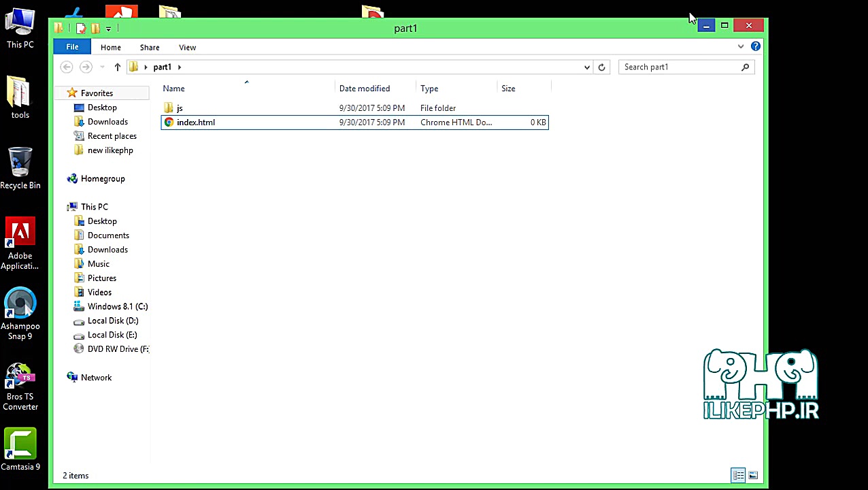Open new ilikephp favorite folder

pos(110,150)
